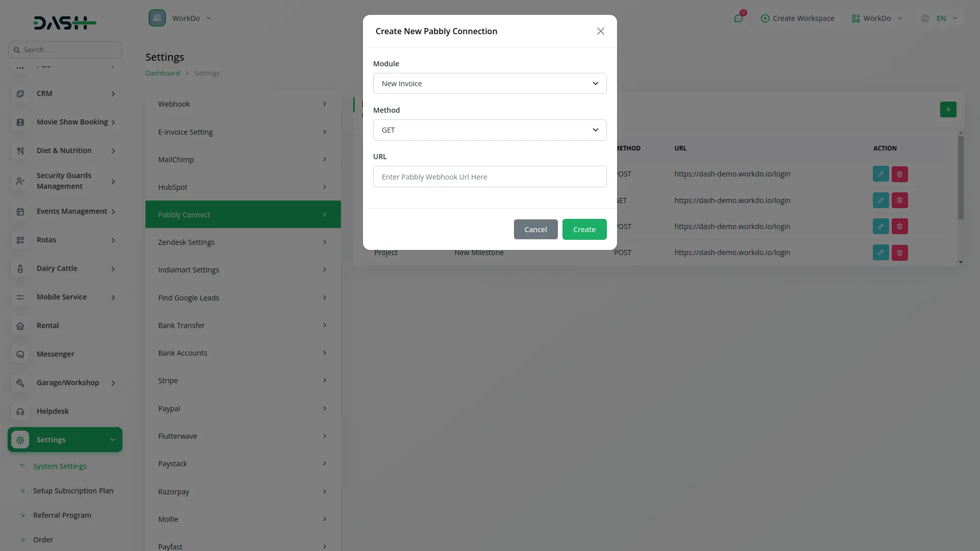The image size is (980, 551).
Task: Open the Method dropdown showing GET
Action: 489,130
